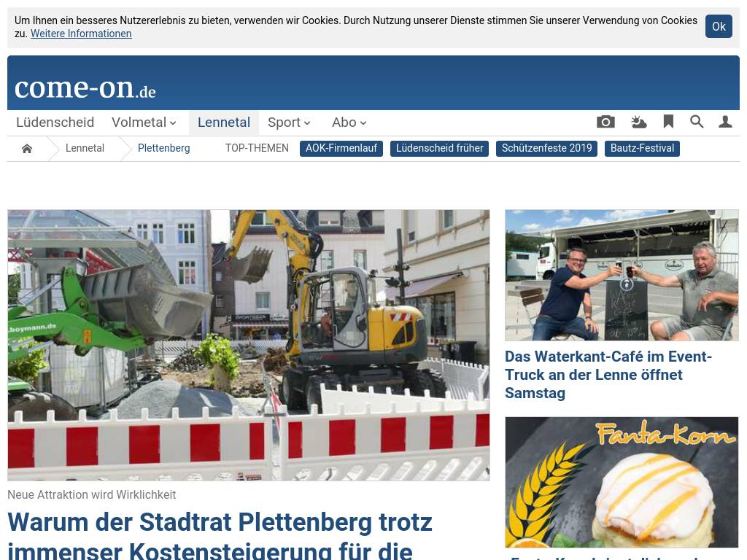
Task: Open the Weitere Informationen link
Action: click(x=81, y=34)
